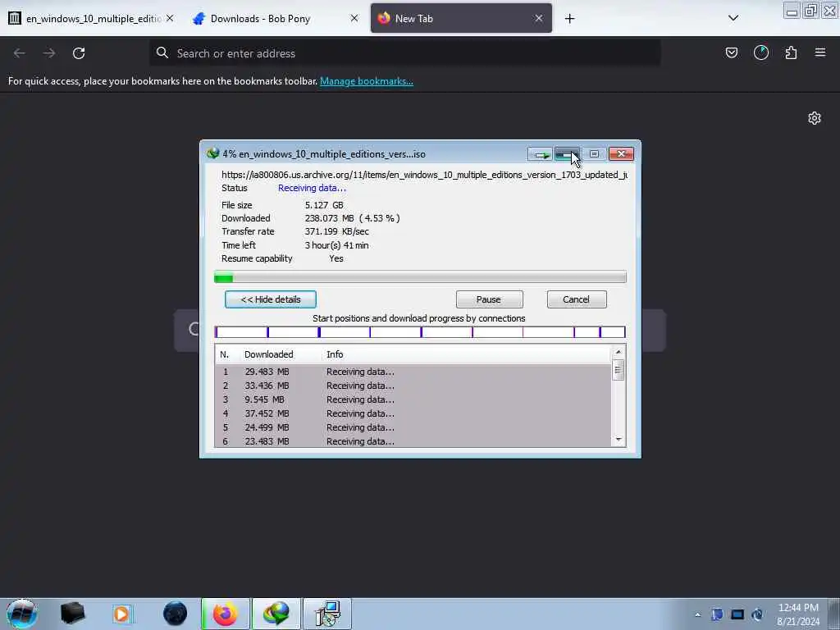Click the connection list scrollbar thumb
Screen dimensions: 840x630
tap(619, 370)
